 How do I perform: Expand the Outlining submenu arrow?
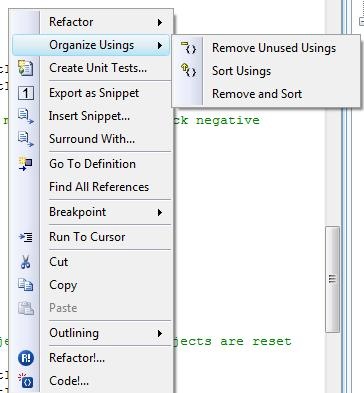[x=160, y=333]
